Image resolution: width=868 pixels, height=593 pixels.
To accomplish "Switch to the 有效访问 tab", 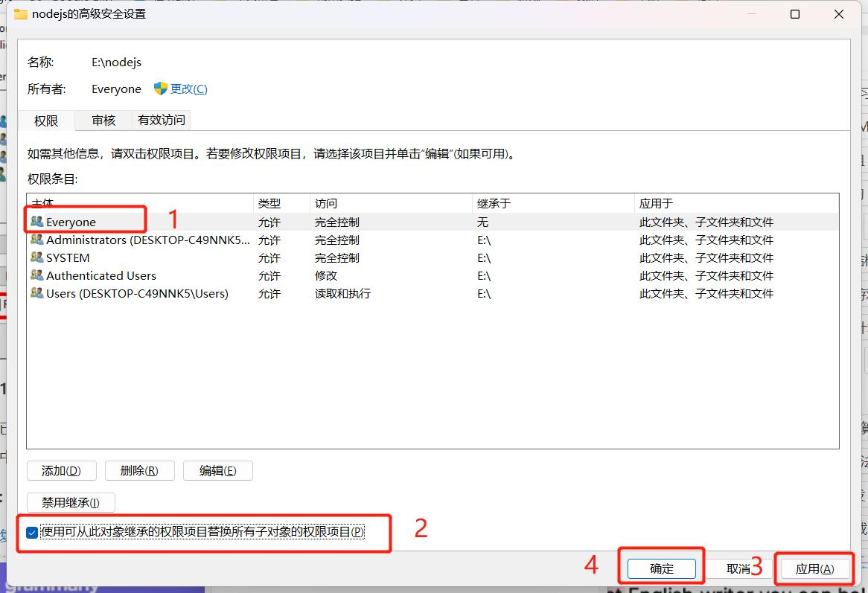I will pyautogui.click(x=162, y=120).
